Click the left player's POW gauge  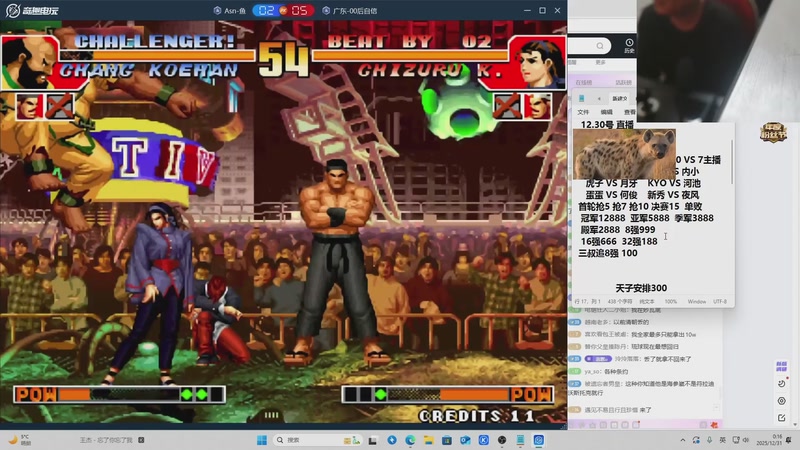119,394
